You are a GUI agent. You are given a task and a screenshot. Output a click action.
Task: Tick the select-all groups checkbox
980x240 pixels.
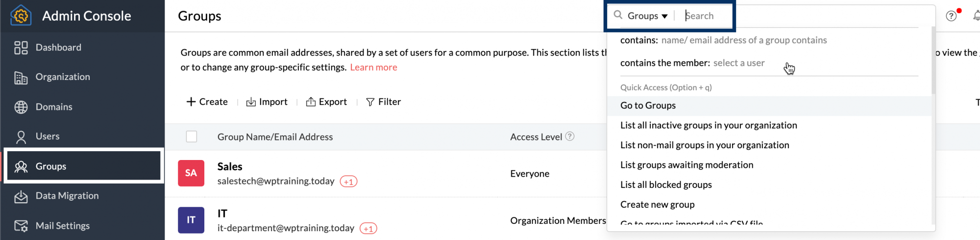[192, 136]
